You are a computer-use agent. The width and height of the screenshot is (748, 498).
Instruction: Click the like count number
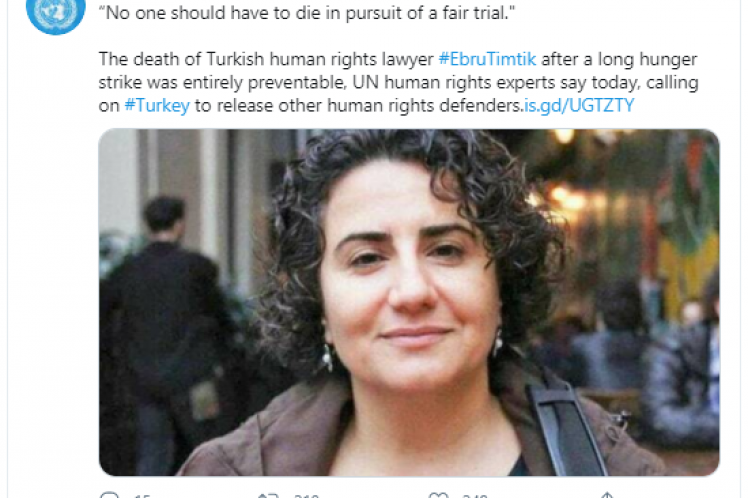(x=475, y=496)
